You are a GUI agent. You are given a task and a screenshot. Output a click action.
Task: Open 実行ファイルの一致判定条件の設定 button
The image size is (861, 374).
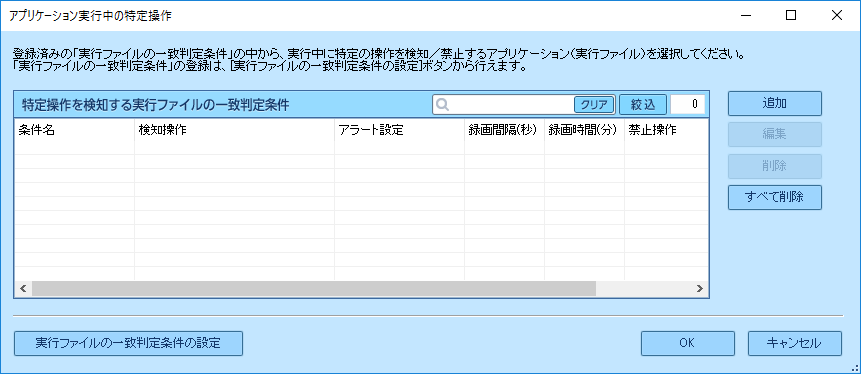pyautogui.click(x=128, y=343)
